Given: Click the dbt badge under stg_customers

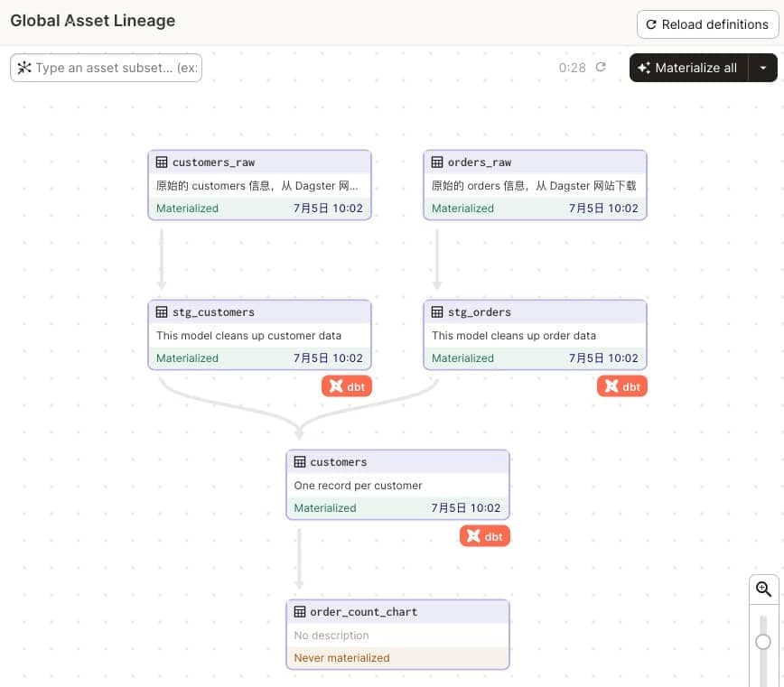Looking at the screenshot, I should [x=347, y=386].
